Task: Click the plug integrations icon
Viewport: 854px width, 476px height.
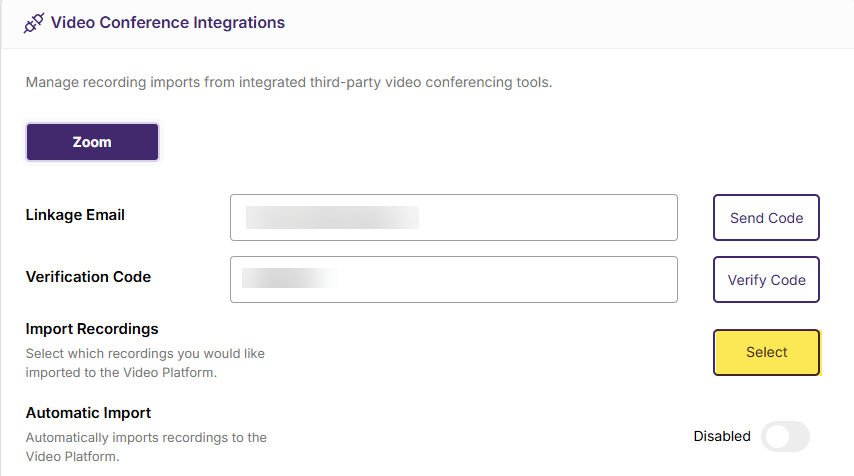Action: [34, 23]
